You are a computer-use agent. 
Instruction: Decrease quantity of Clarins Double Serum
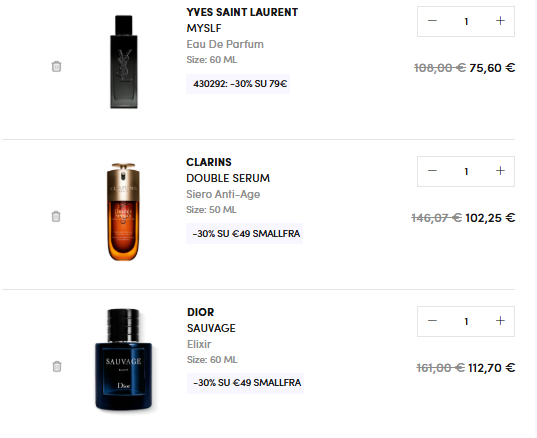[432, 171]
